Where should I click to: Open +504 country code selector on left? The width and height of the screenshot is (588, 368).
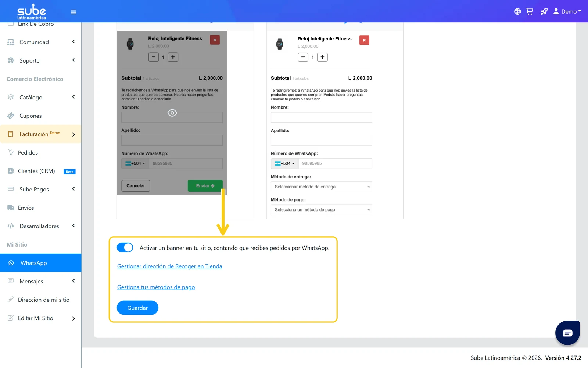[x=135, y=163]
